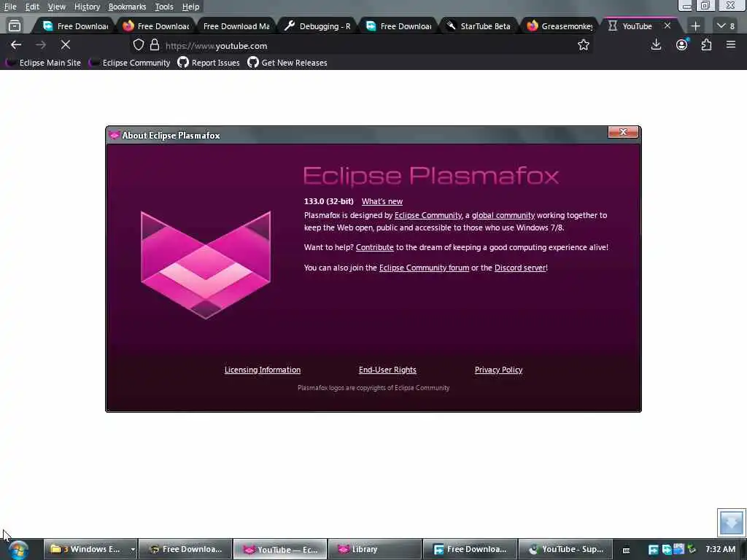
Task: Open a new tab with plus
Action: tap(695, 26)
